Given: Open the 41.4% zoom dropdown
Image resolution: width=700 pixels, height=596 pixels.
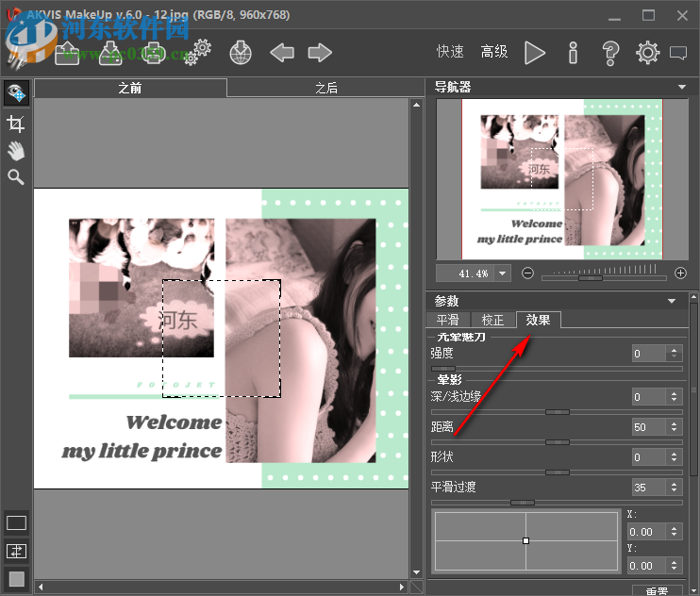Looking at the screenshot, I should 503,273.
